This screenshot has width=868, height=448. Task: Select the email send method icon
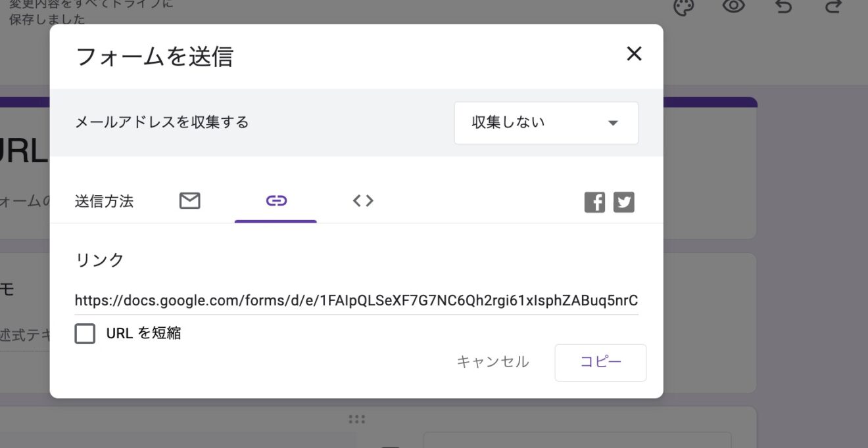click(x=189, y=201)
